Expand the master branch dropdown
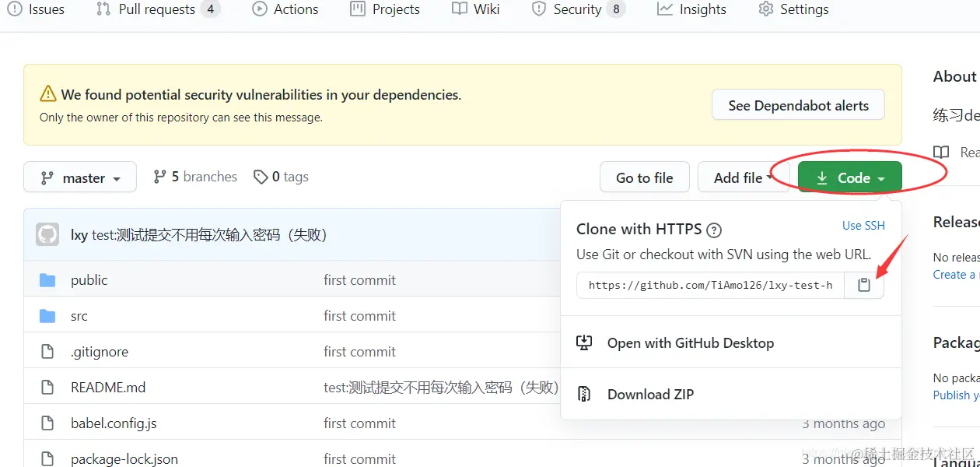 coord(80,177)
